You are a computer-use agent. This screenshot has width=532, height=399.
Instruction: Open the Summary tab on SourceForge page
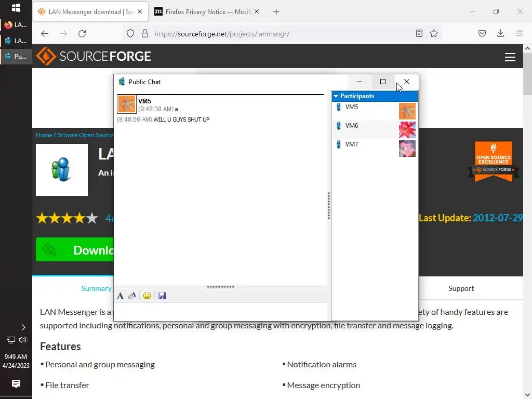pos(96,288)
